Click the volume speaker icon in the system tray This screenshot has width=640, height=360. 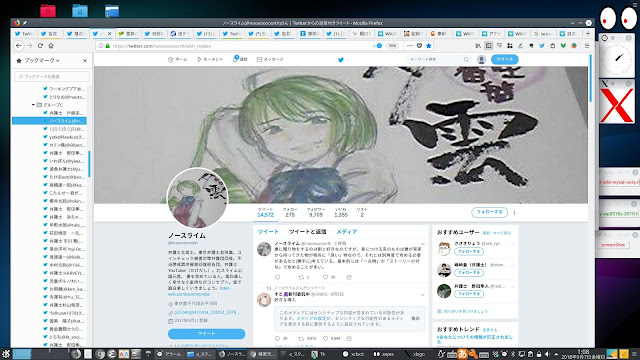tap(547, 354)
